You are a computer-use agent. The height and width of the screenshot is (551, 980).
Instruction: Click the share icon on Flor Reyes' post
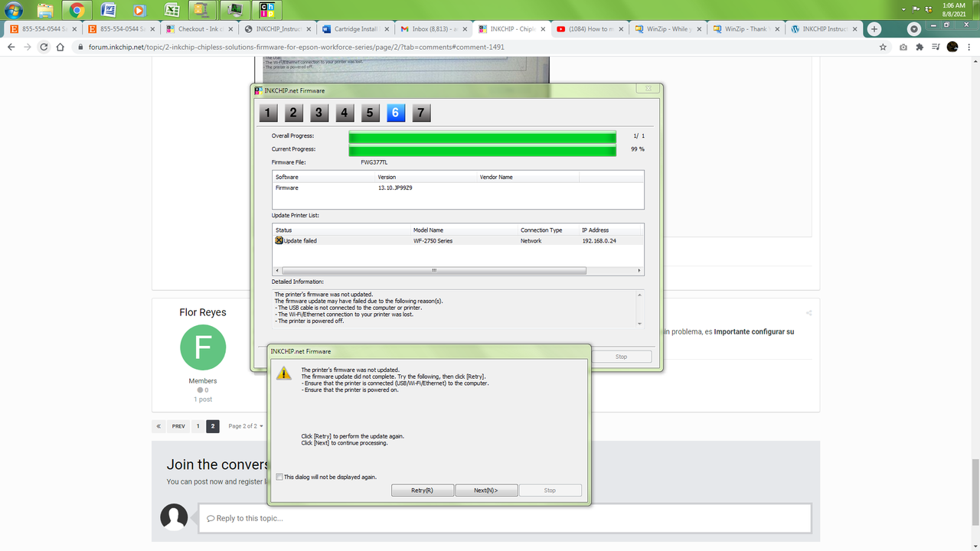(x=808, y=313)
